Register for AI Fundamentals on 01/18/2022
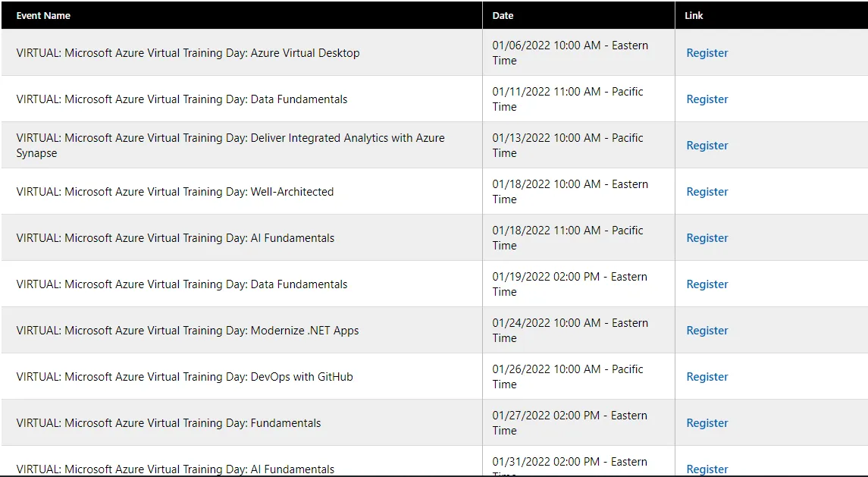The height and width of the screenshot is (477, 868). (x=707, y=238)
